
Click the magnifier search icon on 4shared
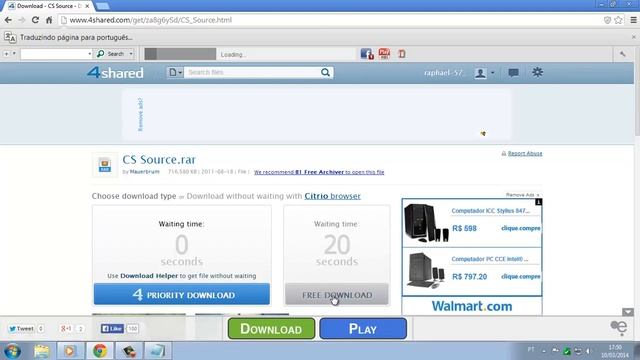pyautogui.click(x=325, y=73)
